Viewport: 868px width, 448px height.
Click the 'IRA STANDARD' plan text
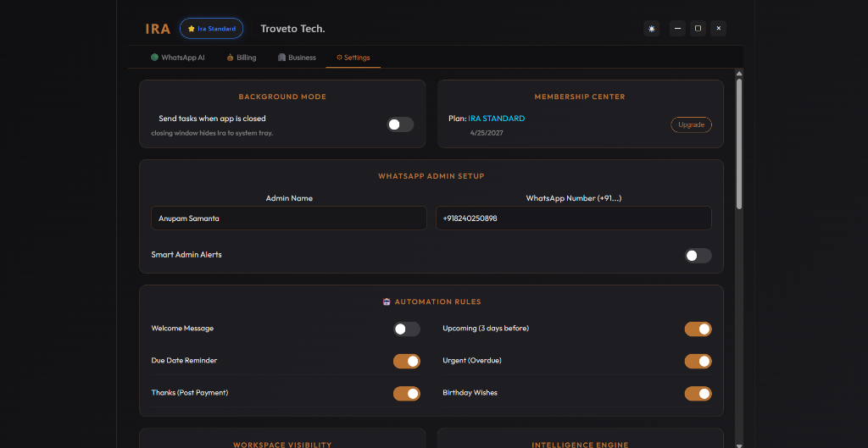point(497,119)
